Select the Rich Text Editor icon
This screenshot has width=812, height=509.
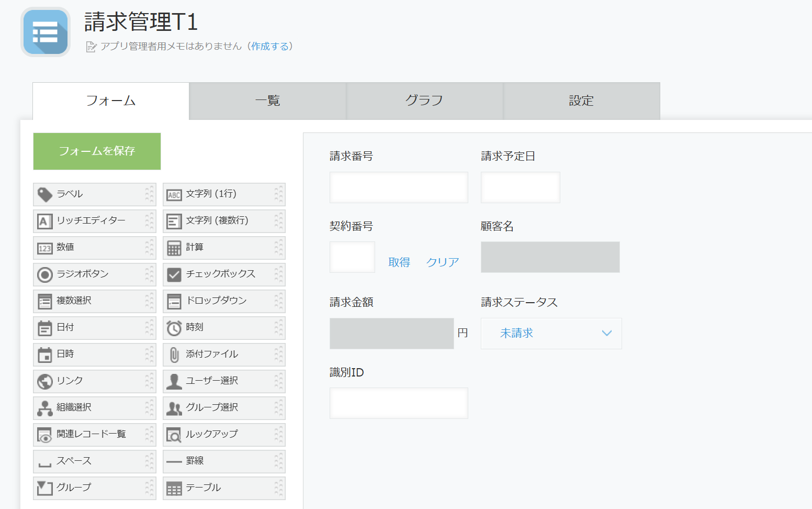pos(45,222)
